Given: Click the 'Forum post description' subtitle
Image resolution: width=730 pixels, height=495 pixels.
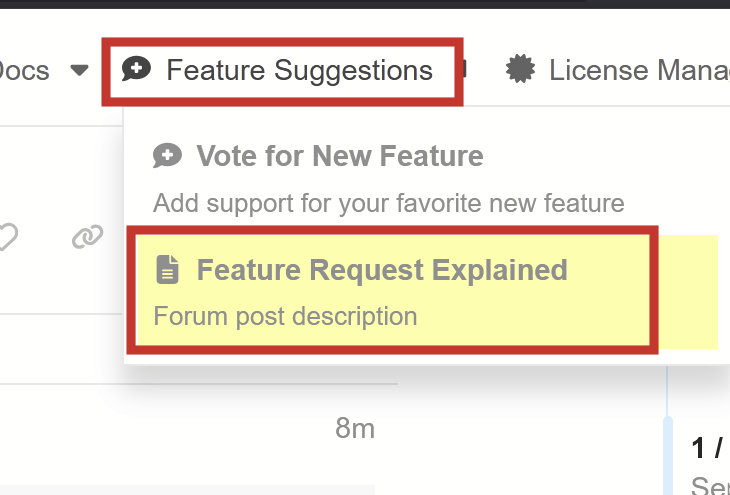Looking at the screenshot, I should coord(285,317).
